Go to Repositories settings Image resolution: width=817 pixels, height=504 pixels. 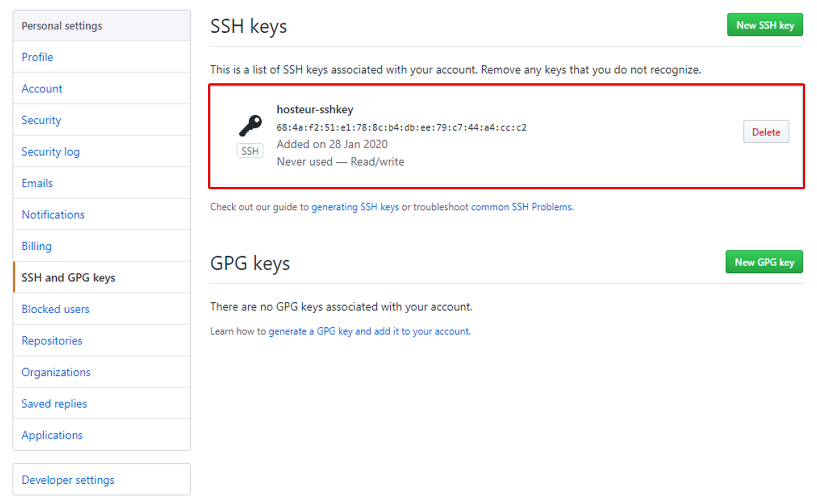point(52,341)
